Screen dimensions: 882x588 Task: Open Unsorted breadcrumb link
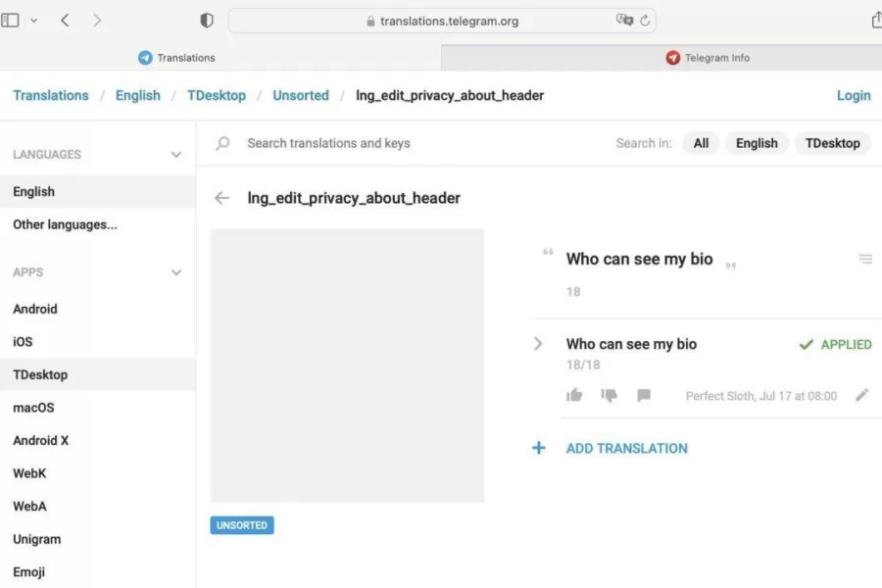pos(301,95)
